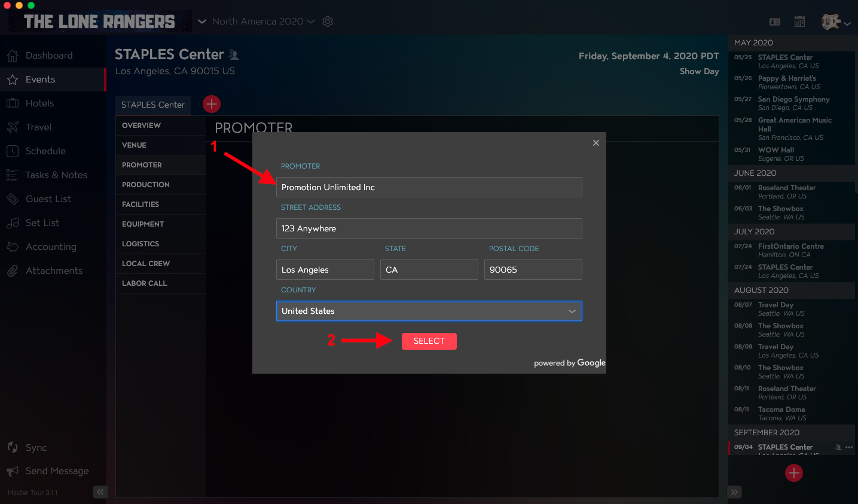858x504 pixels.
Task: Click the Postal Code field
Action: [533, 270]
